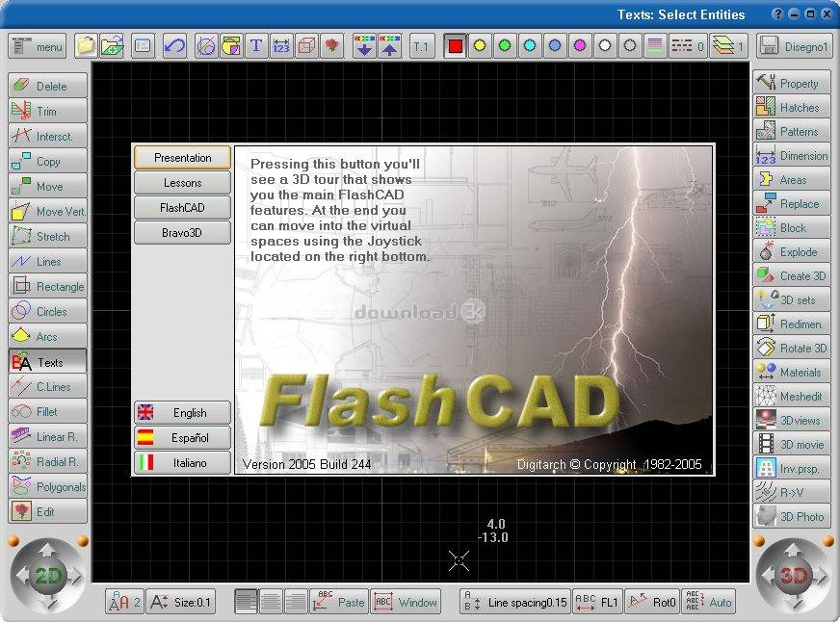Select the Stretch tool
Screen dimensions: 840x622
pos(47,236)
